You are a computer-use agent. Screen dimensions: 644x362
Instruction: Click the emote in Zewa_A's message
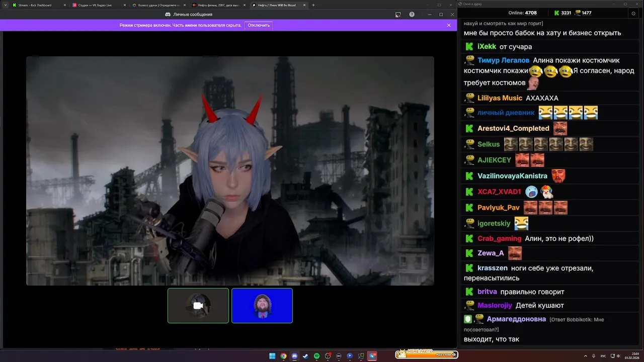click(x=515, y=253)
